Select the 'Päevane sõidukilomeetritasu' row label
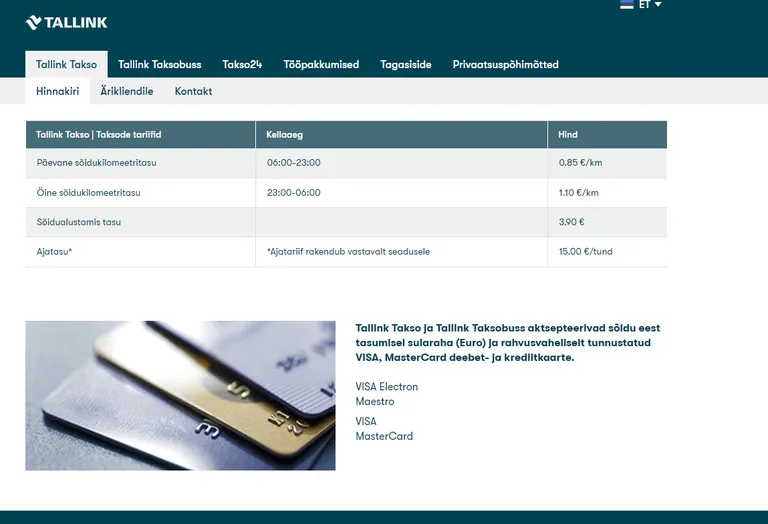 point(96,163)
